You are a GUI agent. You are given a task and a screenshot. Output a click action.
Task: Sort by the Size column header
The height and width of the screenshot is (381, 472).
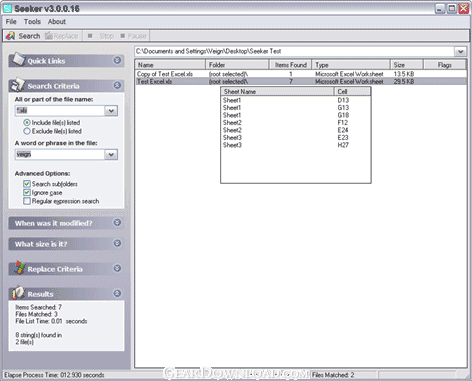click(x=407, y=65)
